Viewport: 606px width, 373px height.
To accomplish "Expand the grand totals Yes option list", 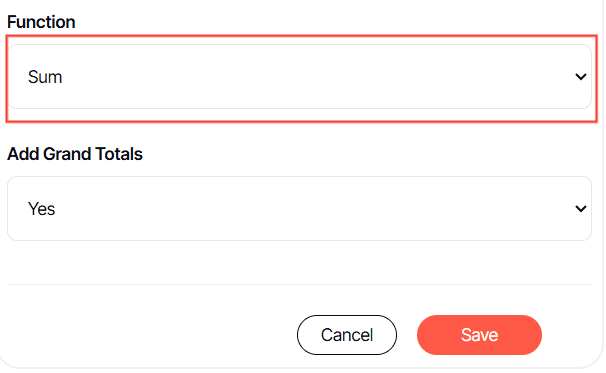I will pos(300,209).
